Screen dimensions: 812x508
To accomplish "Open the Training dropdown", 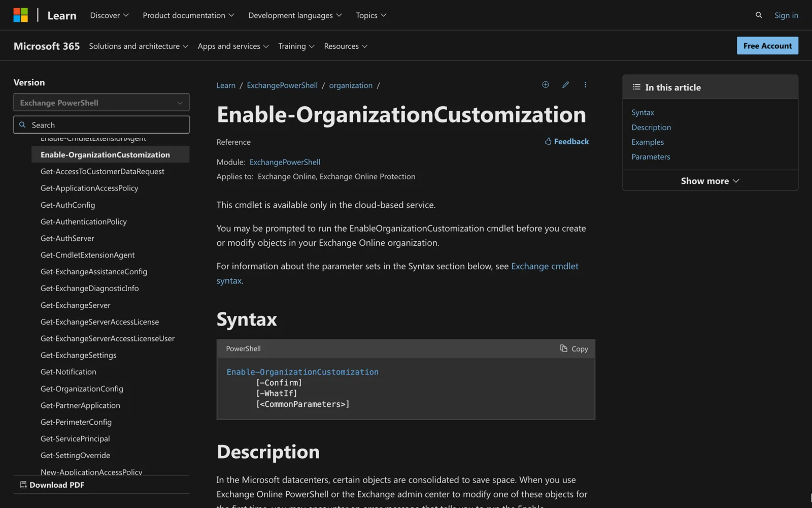I will (296, 46).
